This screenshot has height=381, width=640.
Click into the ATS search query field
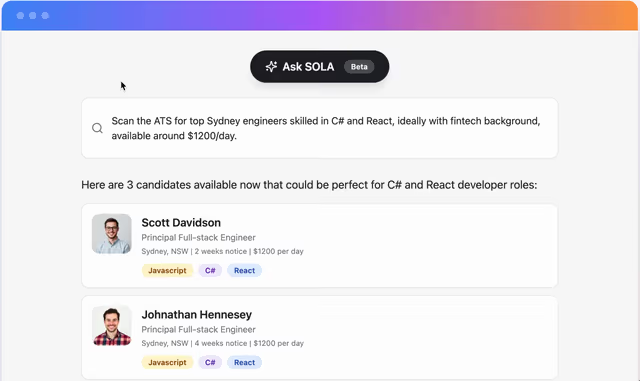click(x=319, y=128)
